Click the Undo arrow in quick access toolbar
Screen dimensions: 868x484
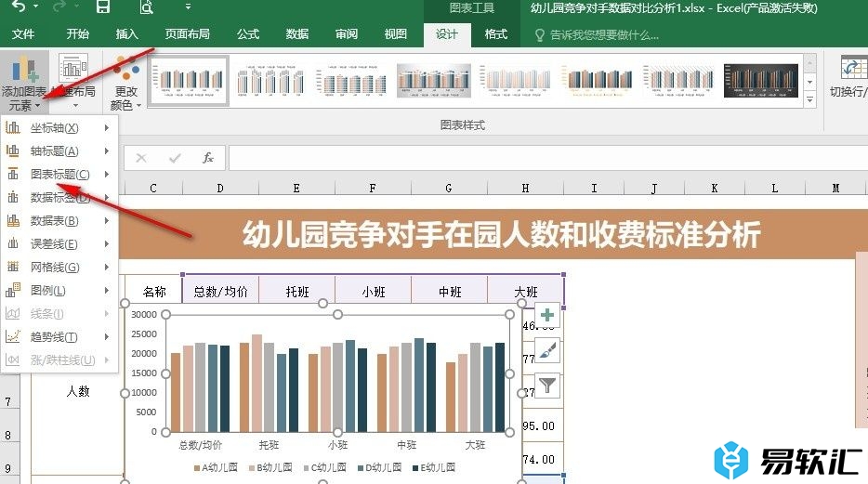pos(19,7)
